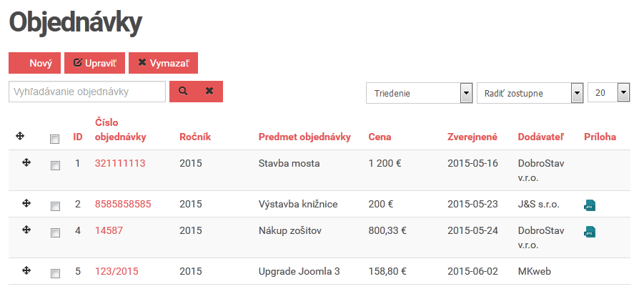644x289 pixels.
Task: Open JPG attachment for Výstavba knižnice
Action: pyautogui.click(x=590, y=205)
